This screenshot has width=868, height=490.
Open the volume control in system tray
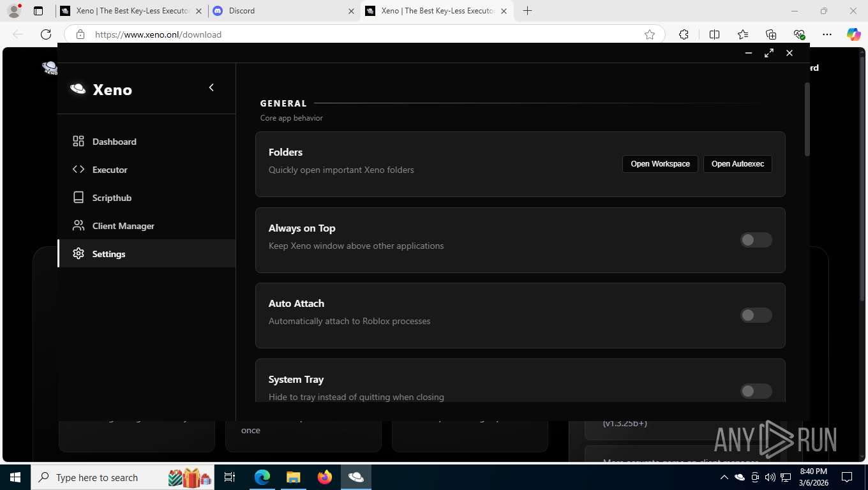(x=770, y=477)
